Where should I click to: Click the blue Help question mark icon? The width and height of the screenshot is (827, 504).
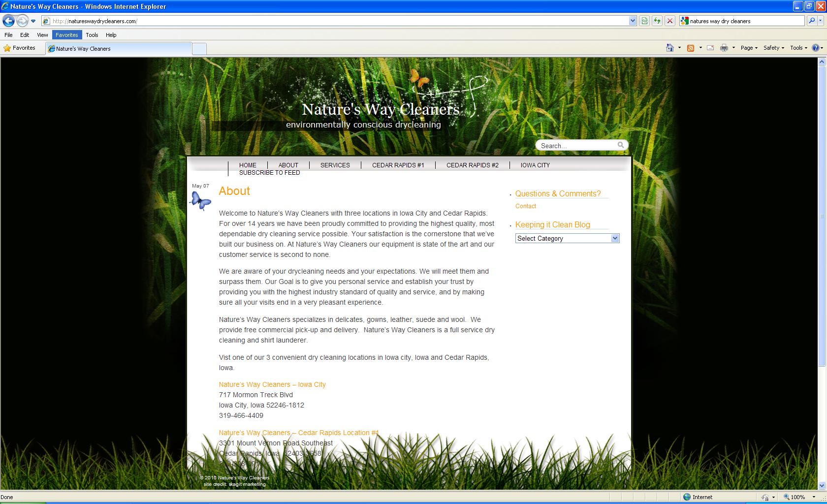pos(815,48)
